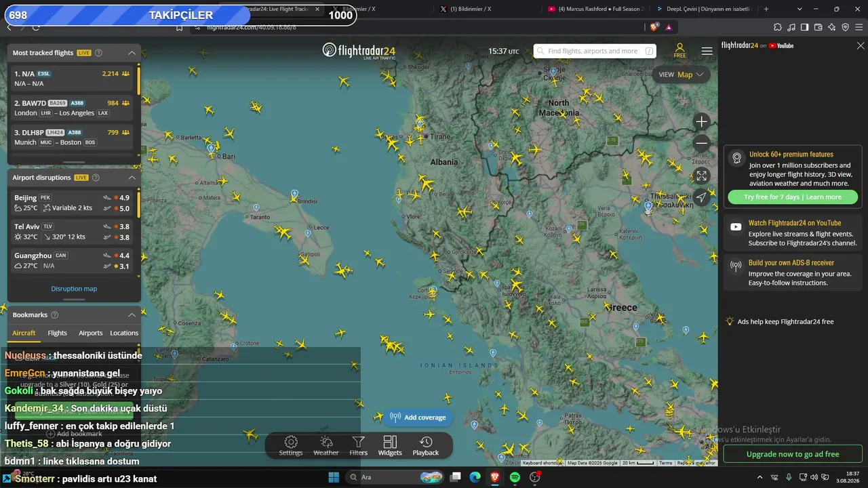Collapse the Bookmarks panel
The width and height of the screenshot is (868, 488).
point(132,315)
